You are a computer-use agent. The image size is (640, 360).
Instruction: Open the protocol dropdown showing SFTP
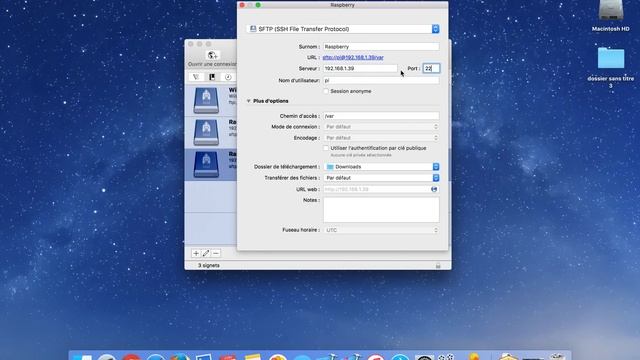343,29
